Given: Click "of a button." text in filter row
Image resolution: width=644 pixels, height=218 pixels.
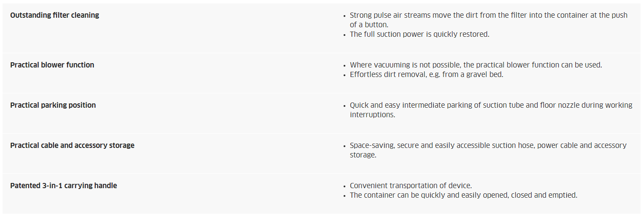Looking at the screenshot, I should (x=369, y=25).
